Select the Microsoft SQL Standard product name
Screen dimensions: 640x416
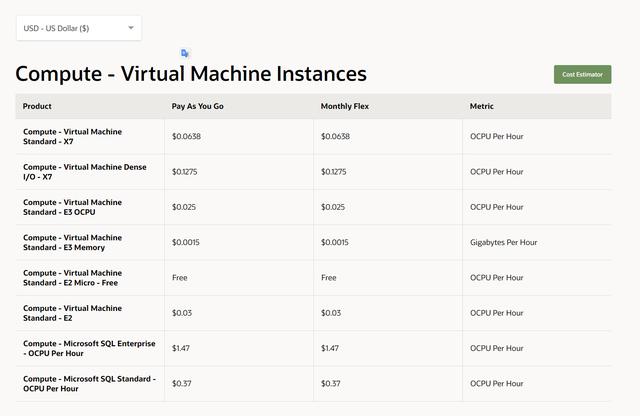click(89, 383)
